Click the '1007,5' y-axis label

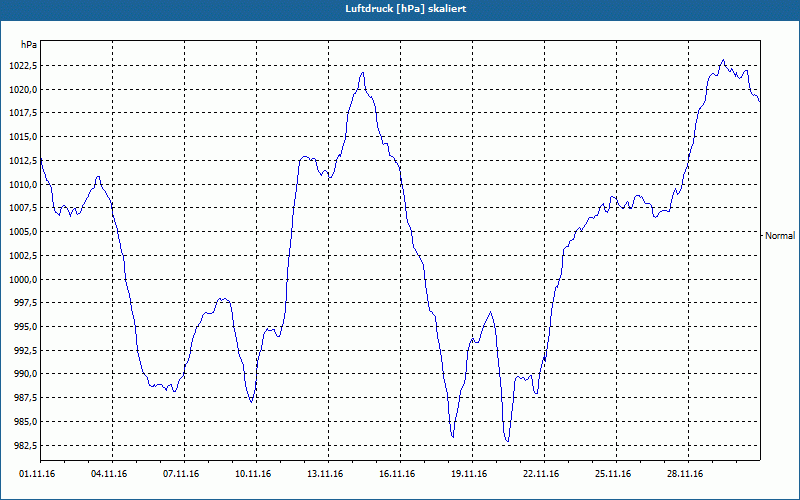pyautogui.click(x=23, y=208)
